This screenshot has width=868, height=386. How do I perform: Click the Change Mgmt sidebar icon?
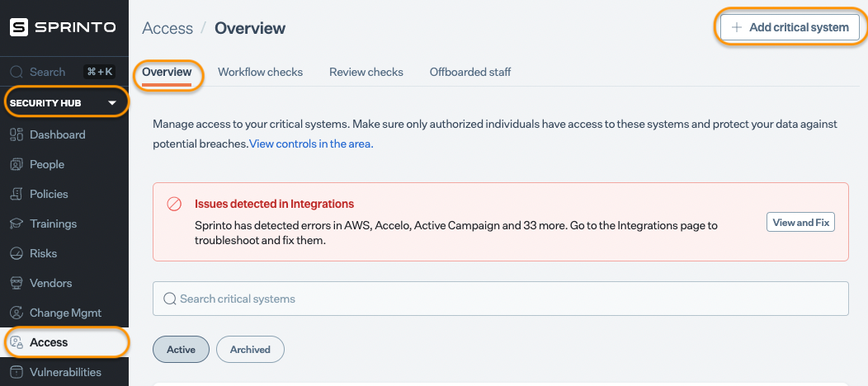[17, 313]
